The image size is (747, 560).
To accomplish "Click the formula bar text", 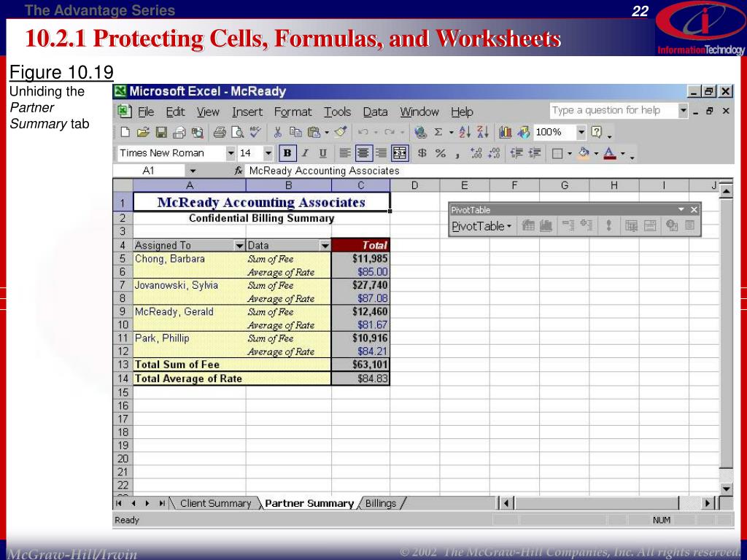I will click(324, 171).
